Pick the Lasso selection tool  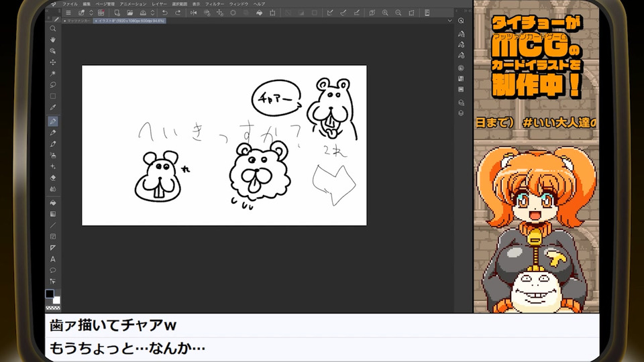point(53,84)
